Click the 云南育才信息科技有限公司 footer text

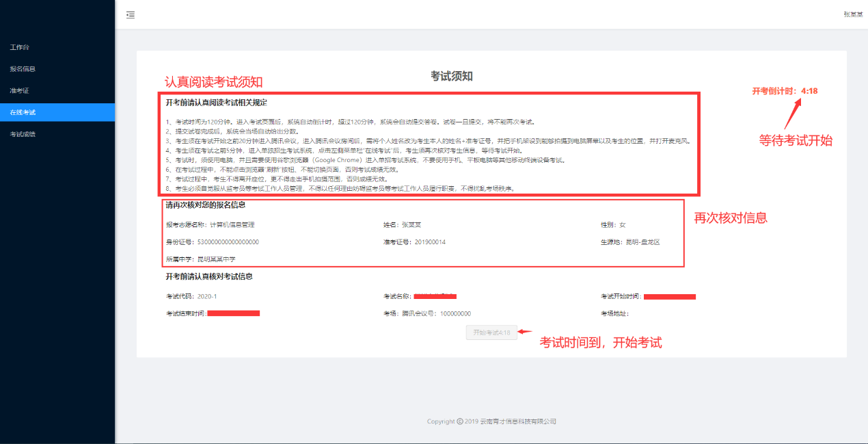(517, 421)
